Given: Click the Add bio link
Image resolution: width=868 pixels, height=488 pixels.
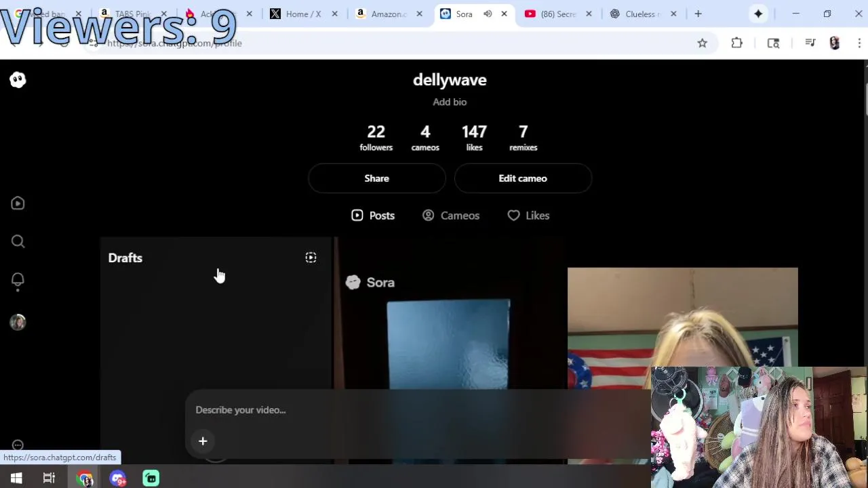Looking at the screenshot, I should coord(450,102).
